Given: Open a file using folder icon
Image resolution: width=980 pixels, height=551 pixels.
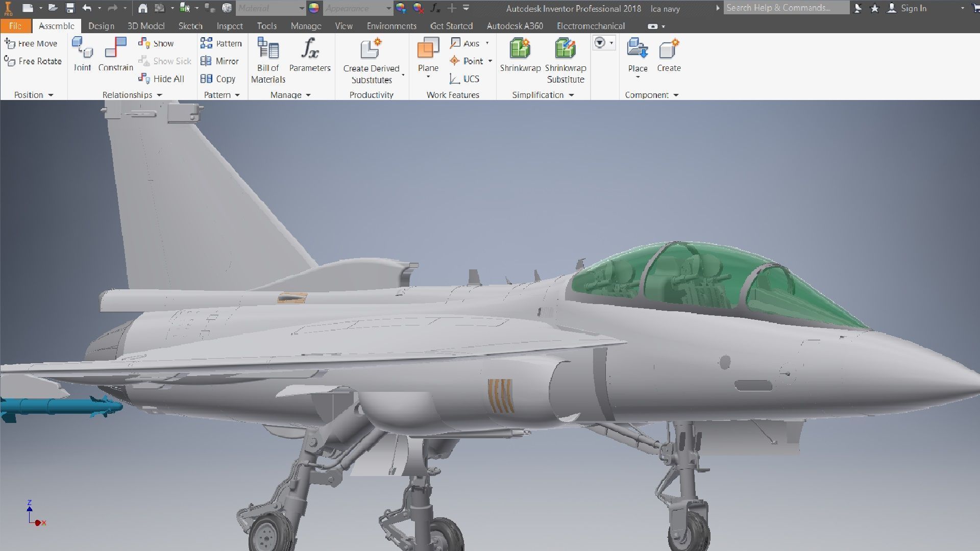Looking at the screenshot, I should tap(53, 8).
